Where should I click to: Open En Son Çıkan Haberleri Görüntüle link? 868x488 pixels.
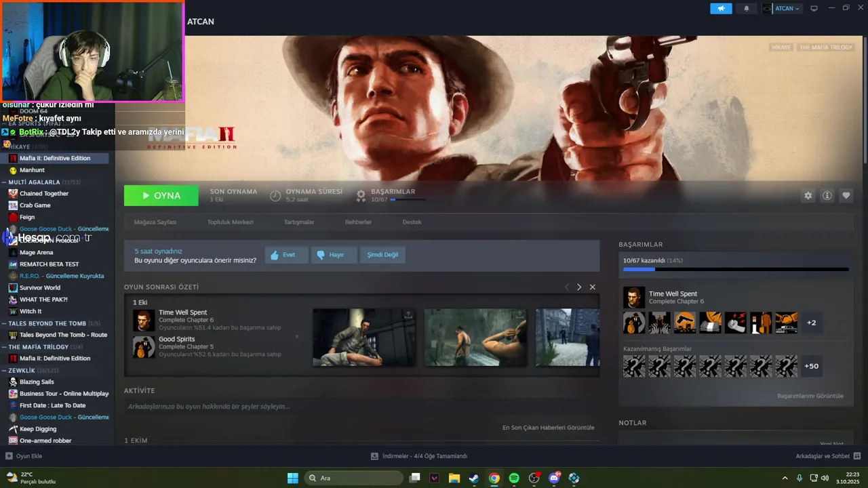click(x=548, y=428)
